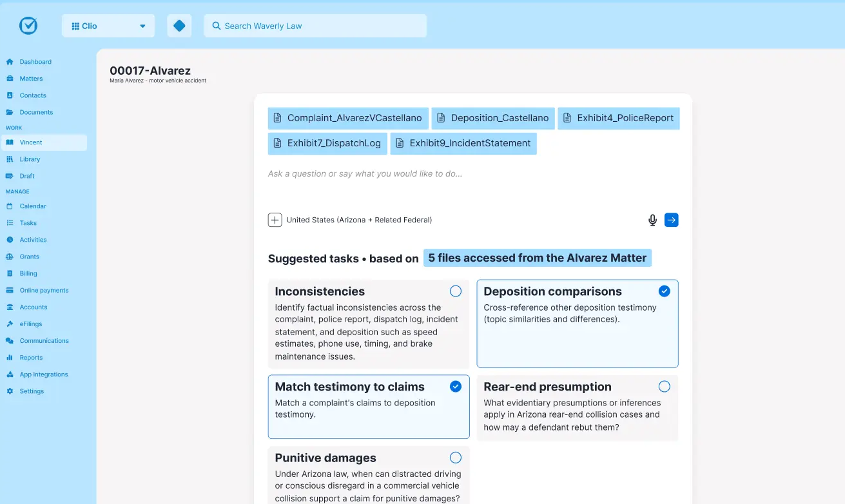Uncheck the Deposition comparisons task
This screenshot has height=504, width=845.
(665, 291)
